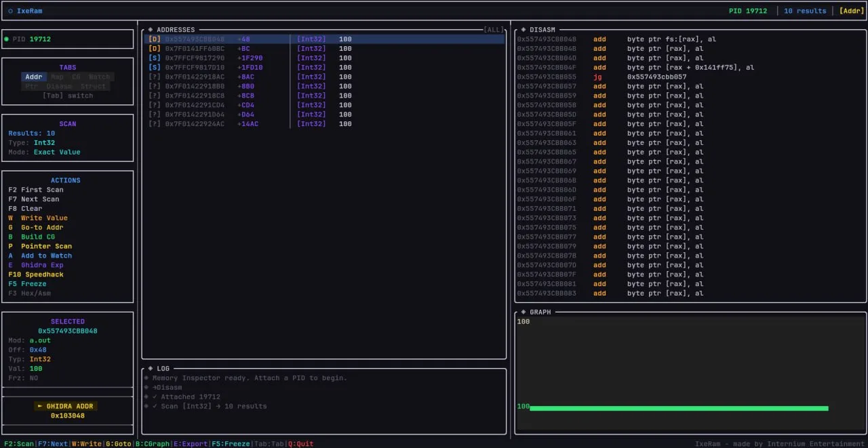Choose the Write Value action
The height and width of the screenshot is (448, 868).
coord(38,218)
